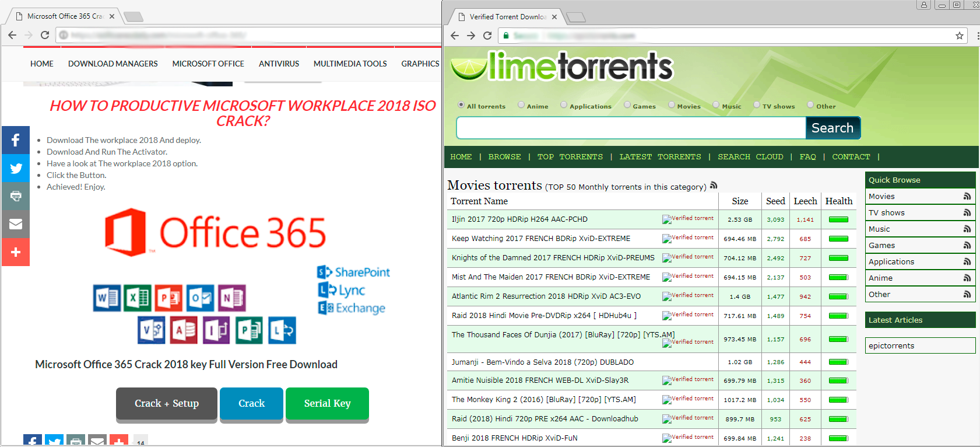
Task: Choose the Games radio option
Action: coord(627,105)
